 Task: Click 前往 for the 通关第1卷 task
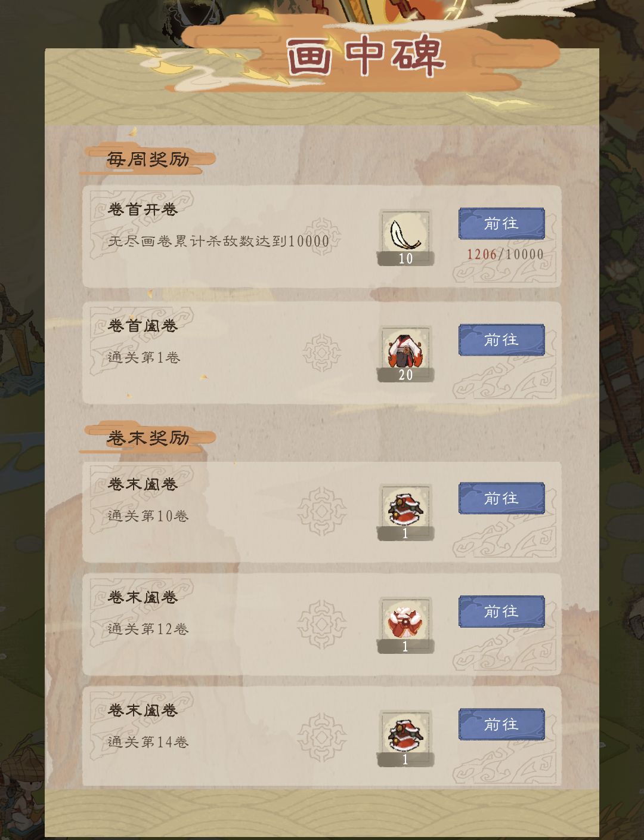coord(501,340)
